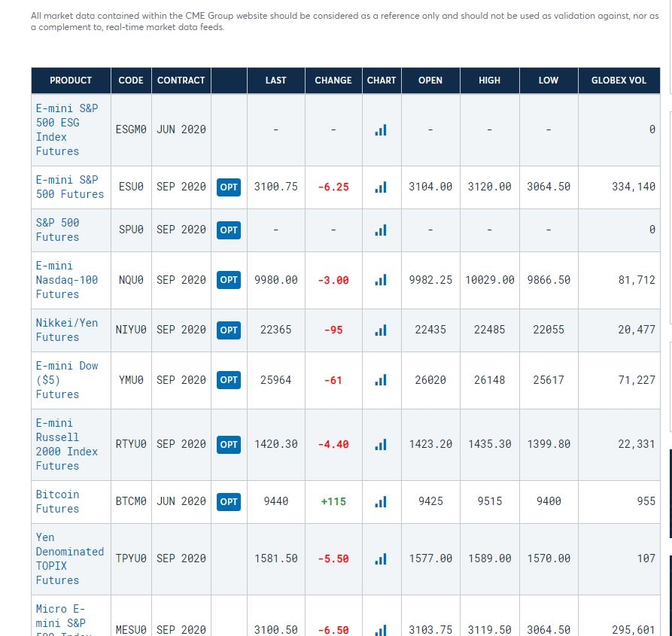Click the OPEN column header
The height and width of the screenshot is (636, 672).
tap(430, 81)
